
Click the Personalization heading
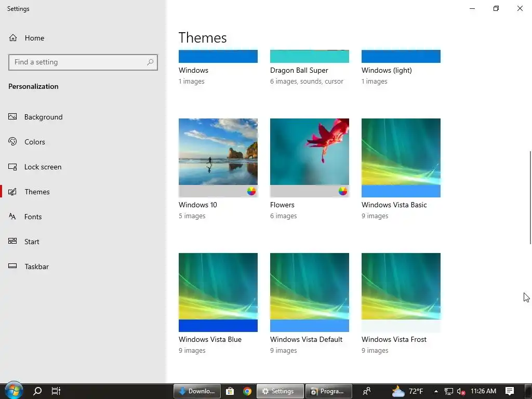[33, 86]
